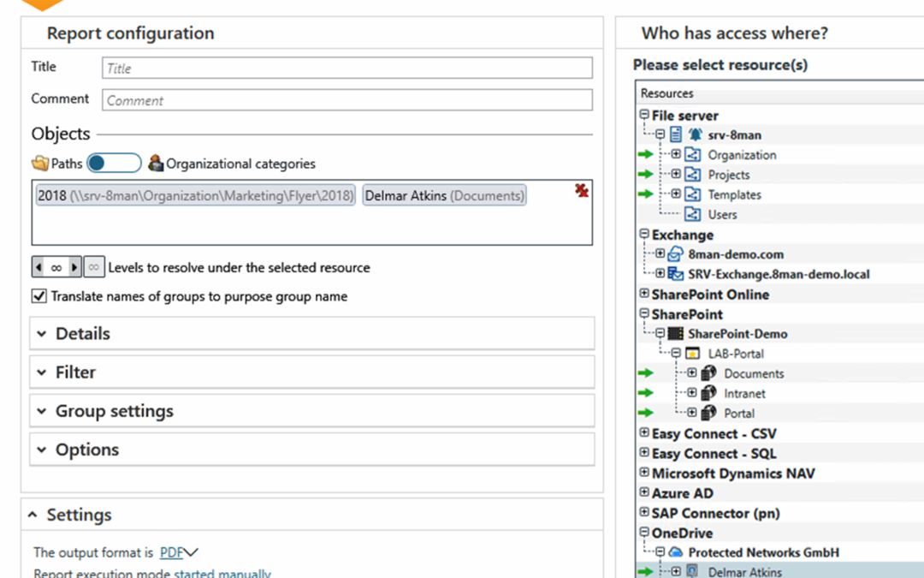Screen dimensions: 924x578
Task: Expand the 8man-demo.com node
Action: coord(660,253)
